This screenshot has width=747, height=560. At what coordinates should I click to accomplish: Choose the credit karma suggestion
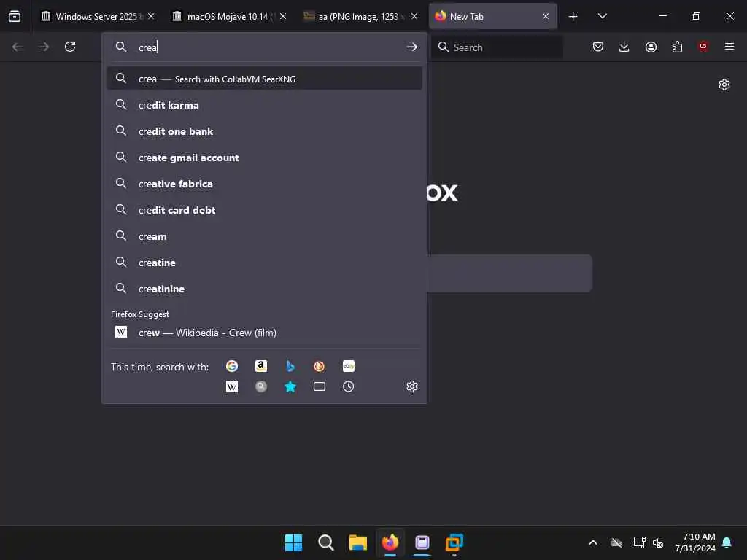tap(265, 105)
